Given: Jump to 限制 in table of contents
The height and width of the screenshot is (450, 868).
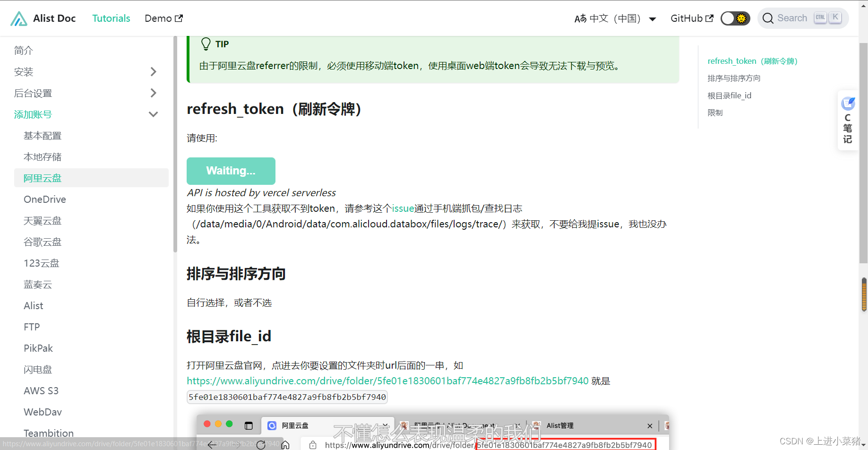Looking at the screenshot, I should (715, 113).
